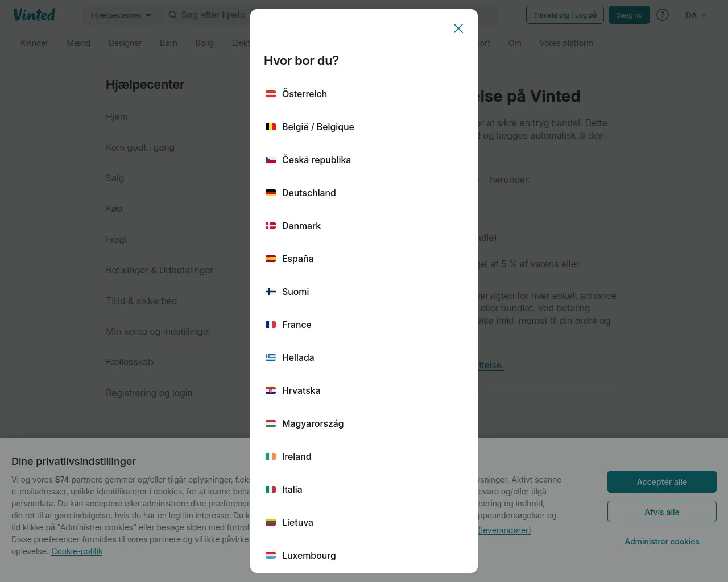Reject cookies with Afvis alle
The image size is (728, 582).
[661, 512]
